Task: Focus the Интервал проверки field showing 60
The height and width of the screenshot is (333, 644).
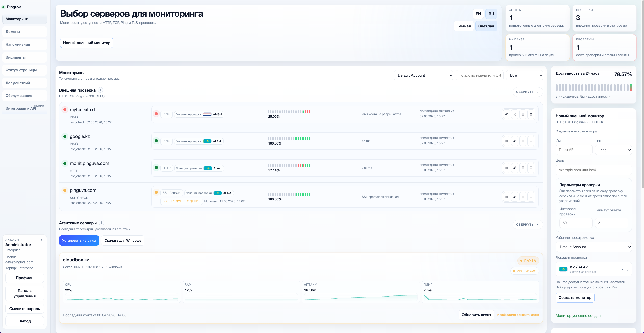Action: (576, 223)
